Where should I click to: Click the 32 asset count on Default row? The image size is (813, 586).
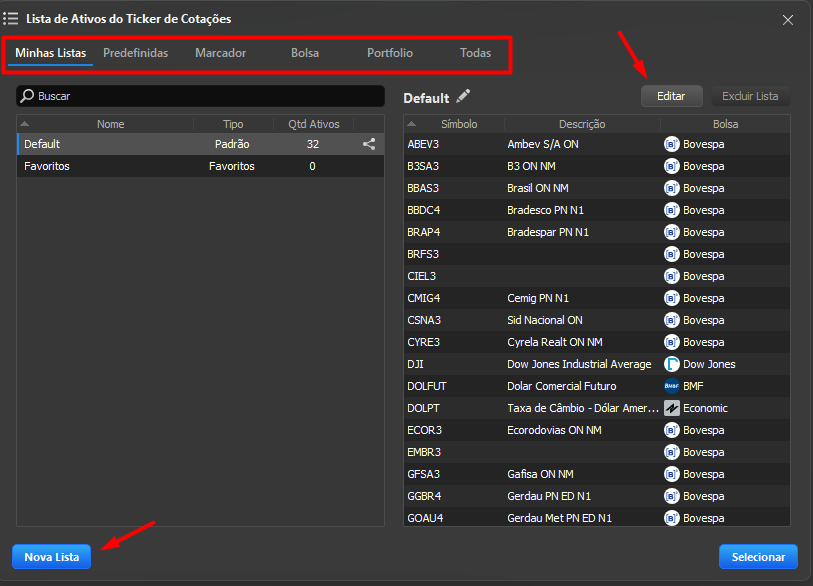click(x=313, y=144)
